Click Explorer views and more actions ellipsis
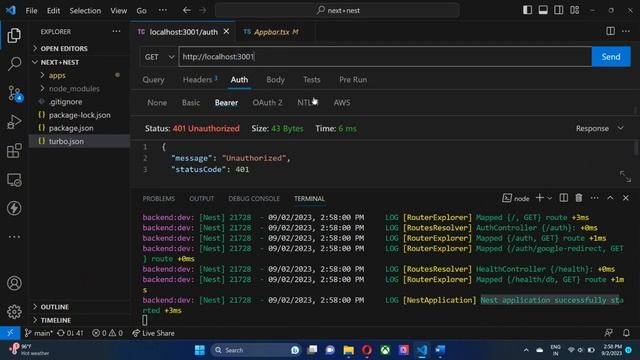This screenshot has height=360, width=640. tap(116, 31)
